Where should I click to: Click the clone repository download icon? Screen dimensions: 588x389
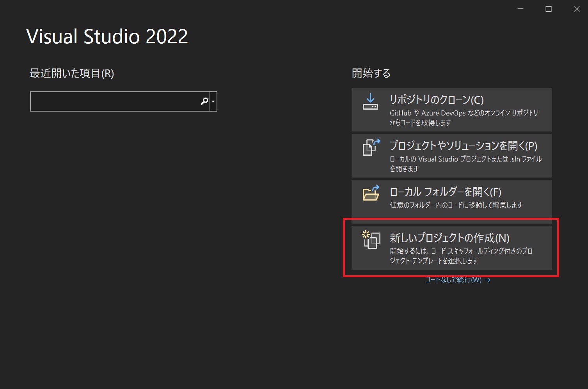pos(370,101)
